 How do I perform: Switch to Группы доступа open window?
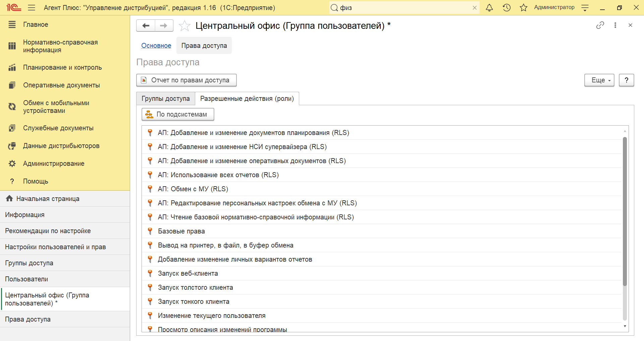tap(65, 263)
